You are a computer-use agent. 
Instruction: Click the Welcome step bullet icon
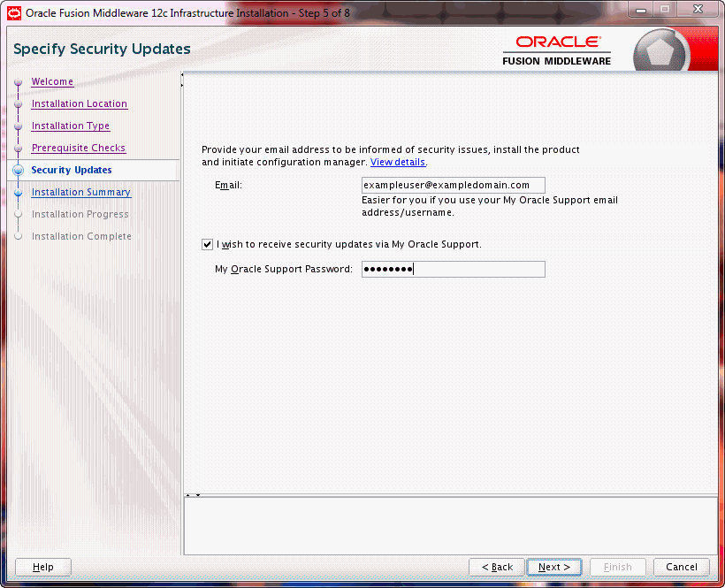pos(19,82)
